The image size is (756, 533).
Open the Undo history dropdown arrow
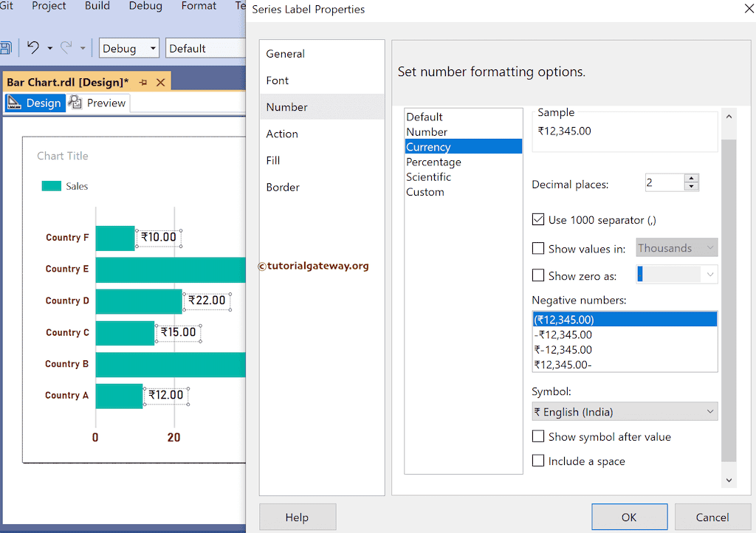49,47
